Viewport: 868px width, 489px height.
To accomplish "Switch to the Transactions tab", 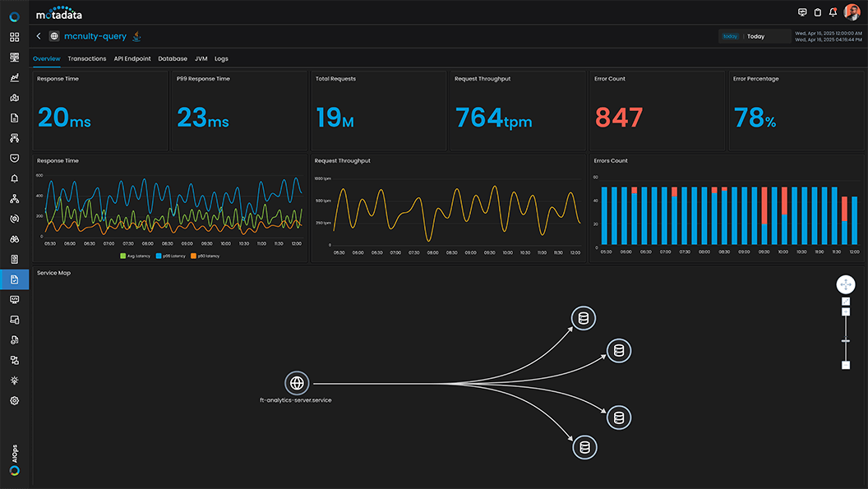I will pos(86,58).
